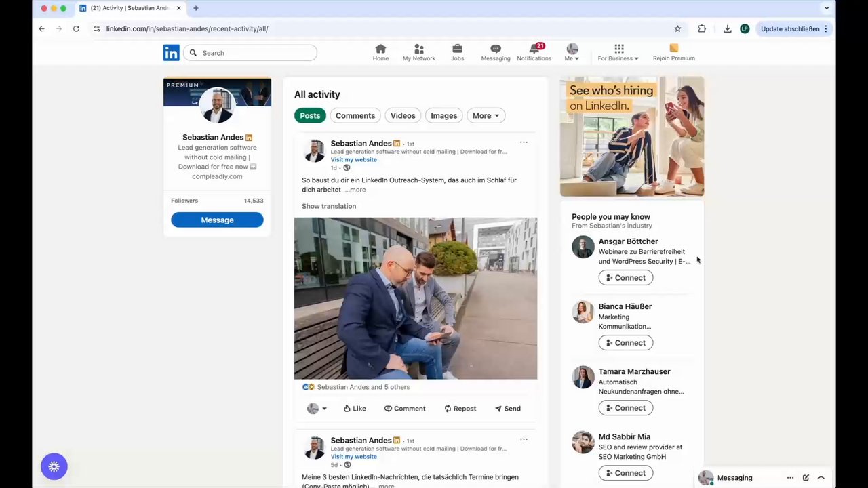Click Visit my website on first post

click(x=353, y=160)
